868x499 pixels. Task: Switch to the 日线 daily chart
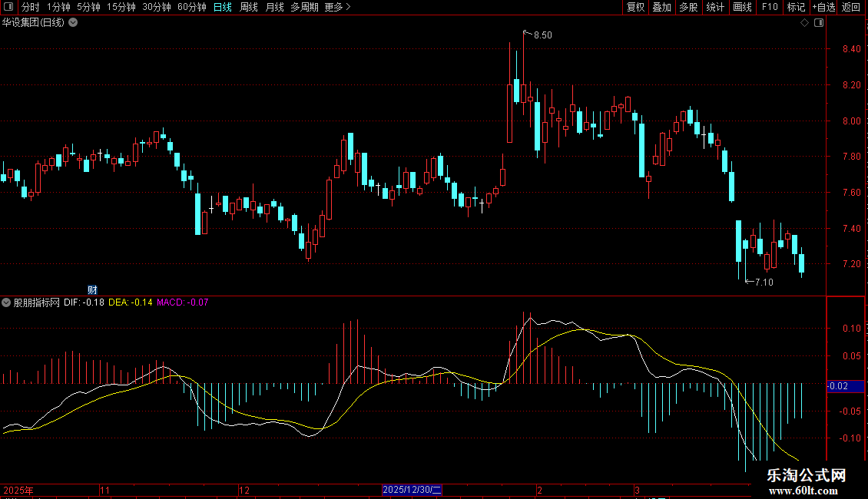[x=223, y=7]
